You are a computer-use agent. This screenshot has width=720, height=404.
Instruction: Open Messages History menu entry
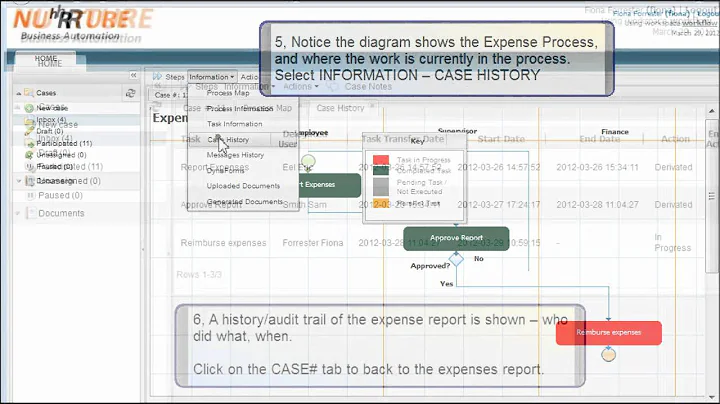click(235, 155)
